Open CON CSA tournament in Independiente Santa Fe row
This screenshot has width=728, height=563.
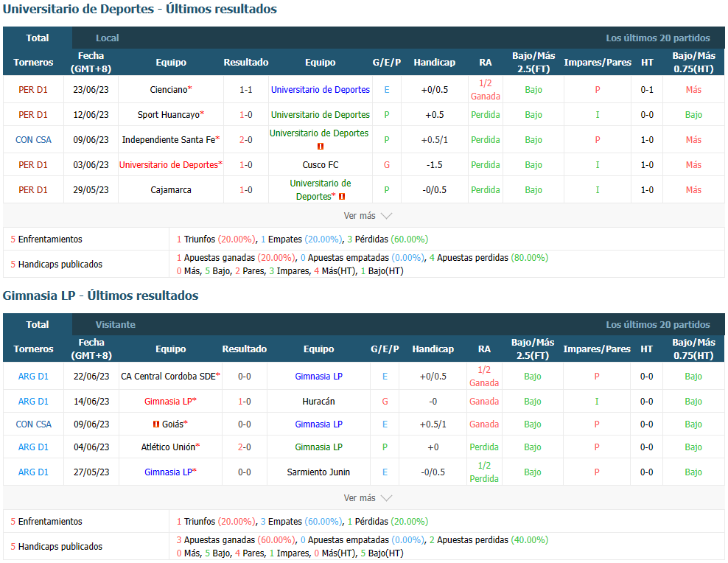point(33,140)
